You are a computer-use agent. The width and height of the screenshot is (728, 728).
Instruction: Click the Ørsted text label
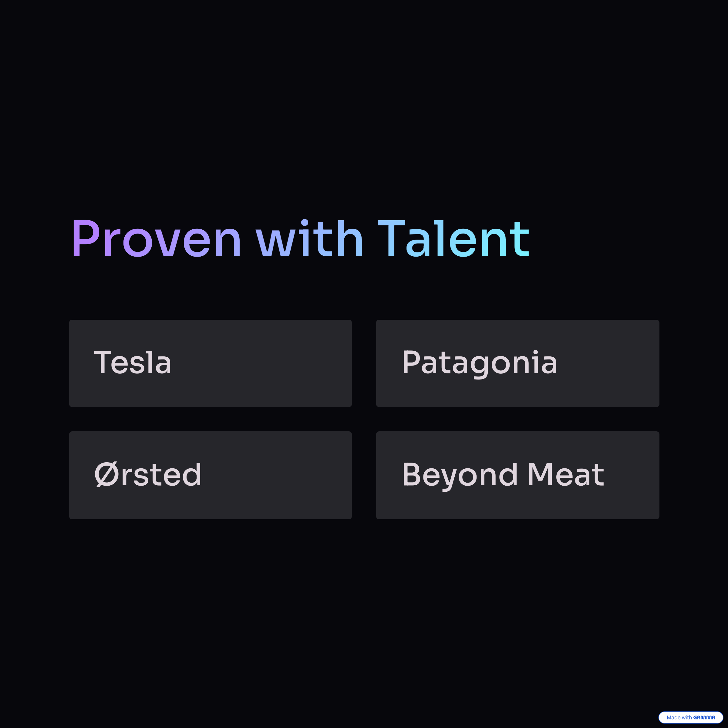[x=148, y=474]
